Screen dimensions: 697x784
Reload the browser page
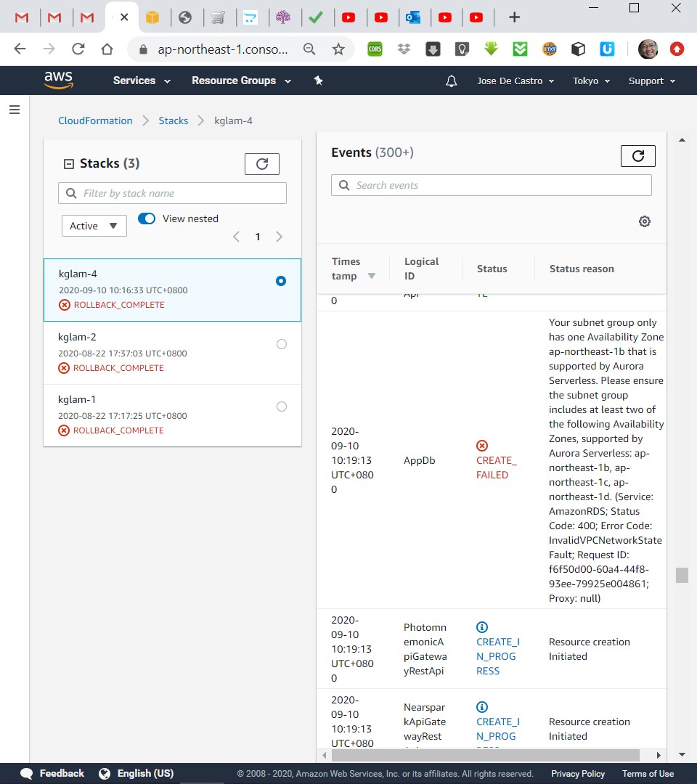point(78,49)
